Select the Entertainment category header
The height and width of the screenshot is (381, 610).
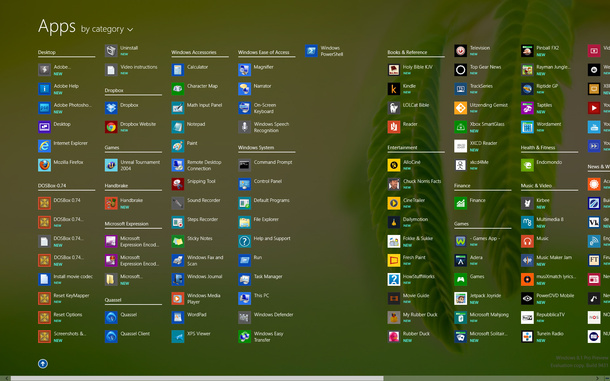(x=402, y=147)
